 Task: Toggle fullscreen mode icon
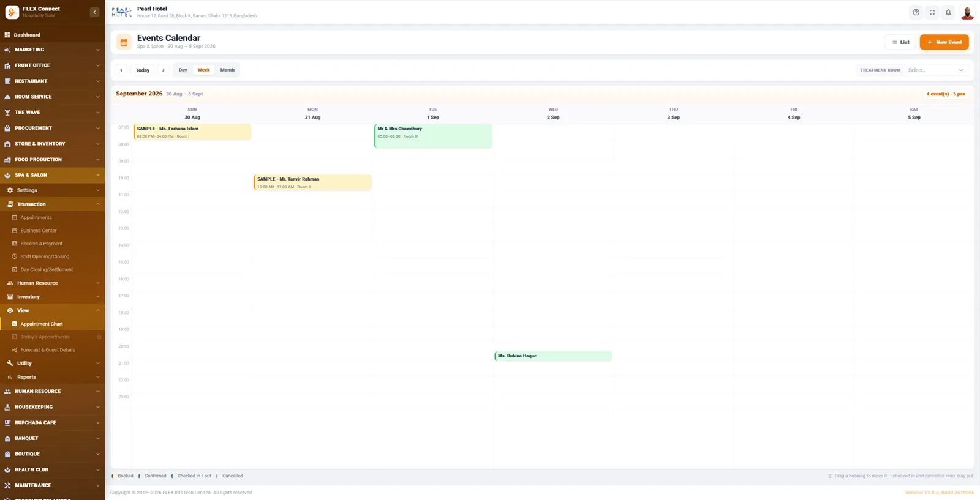[x=932, y=12]
